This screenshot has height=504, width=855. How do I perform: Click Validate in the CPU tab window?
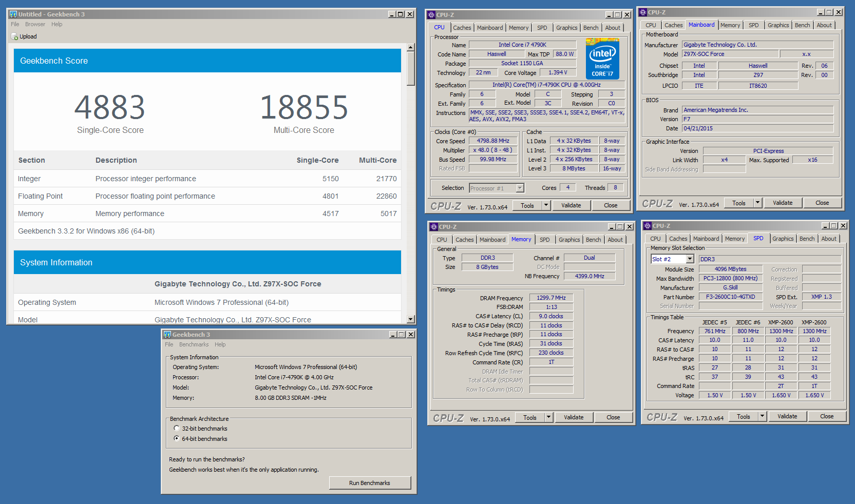[571, 206]
